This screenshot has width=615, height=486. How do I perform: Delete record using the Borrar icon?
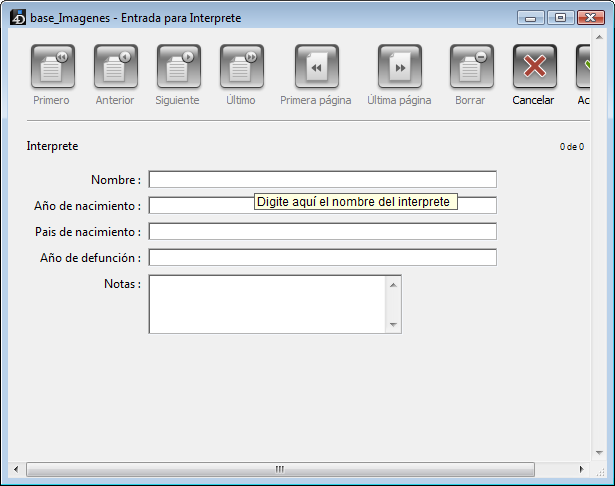[470, 68]
